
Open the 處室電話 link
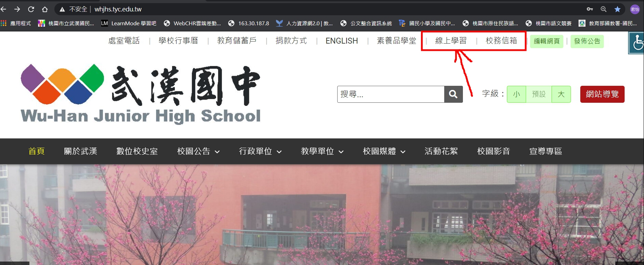click(124, 41)
